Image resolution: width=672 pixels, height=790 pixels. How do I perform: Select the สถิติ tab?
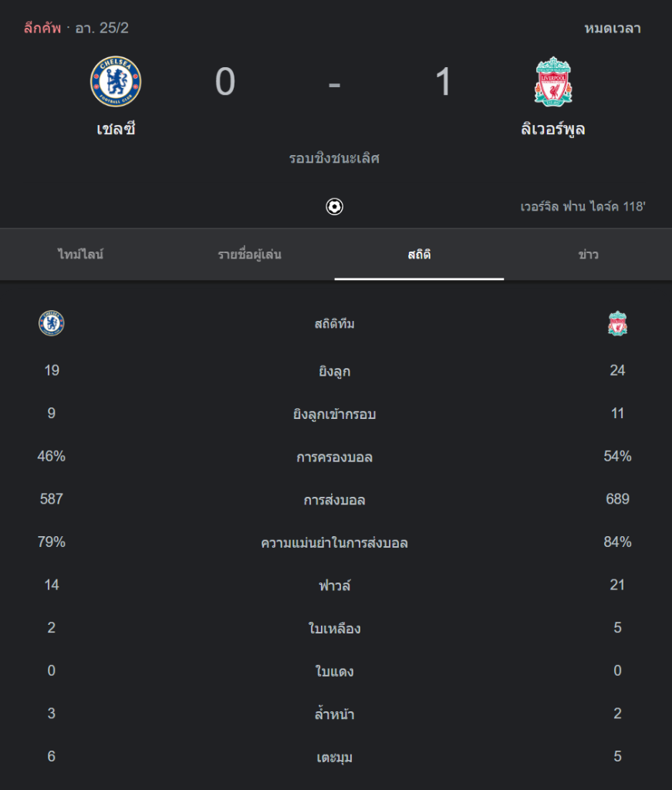point(419,255)
